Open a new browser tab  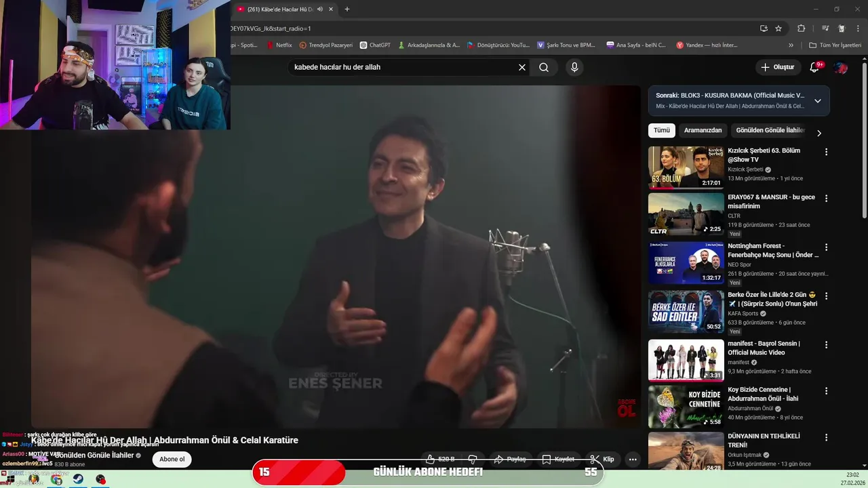[x=347, y=9]
